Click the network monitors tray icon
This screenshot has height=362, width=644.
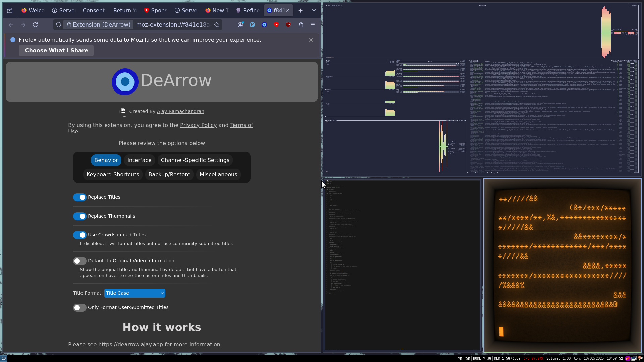634,358
